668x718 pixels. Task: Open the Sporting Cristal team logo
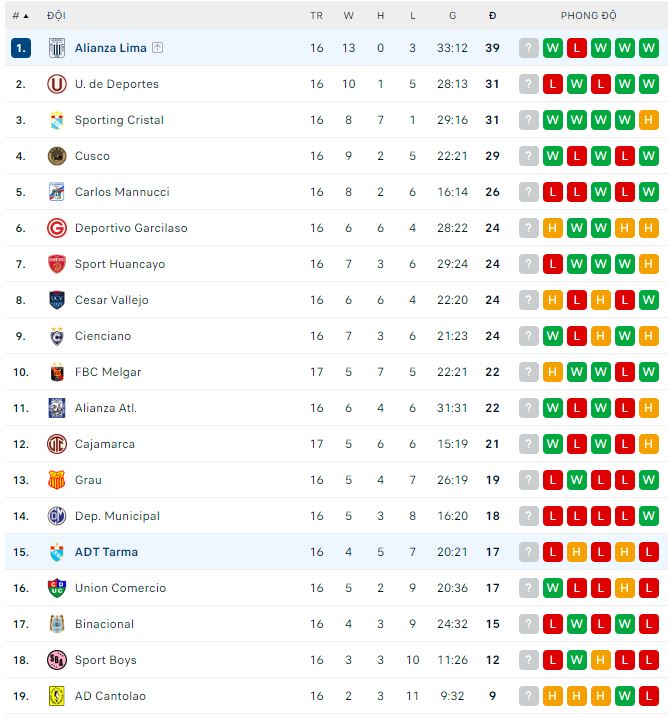point(56,120)
